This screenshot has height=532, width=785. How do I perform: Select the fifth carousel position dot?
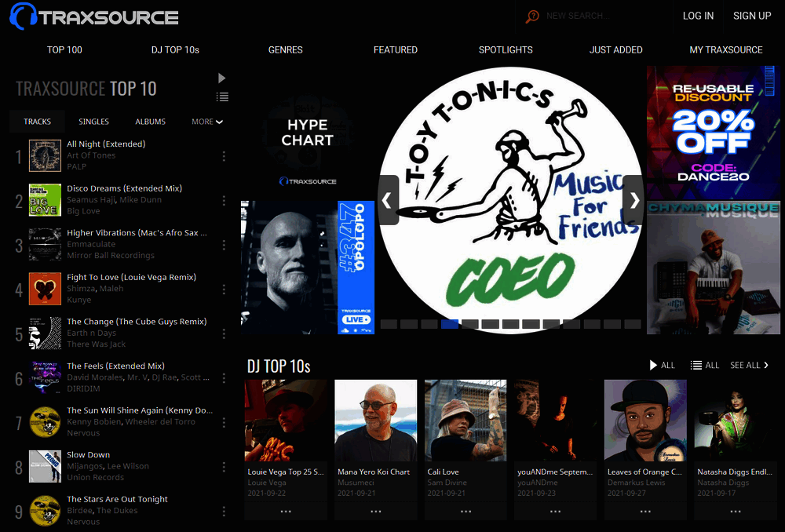[x=470, y=323]
